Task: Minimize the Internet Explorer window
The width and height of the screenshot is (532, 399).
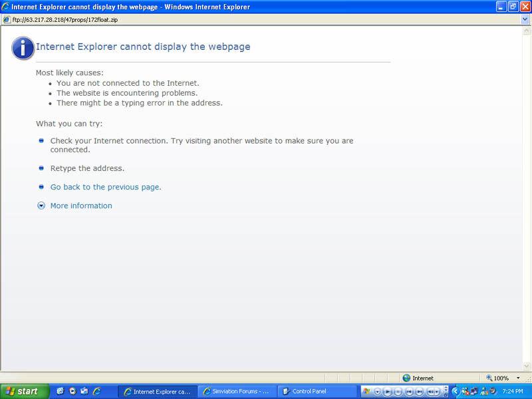Action: click(x=501, y=7)
